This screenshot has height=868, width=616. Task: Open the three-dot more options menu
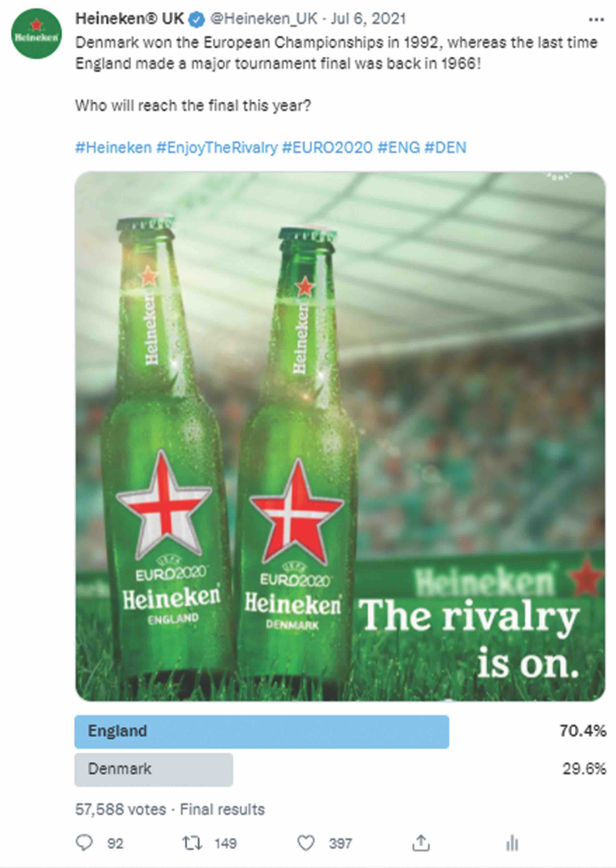[596, 19]
